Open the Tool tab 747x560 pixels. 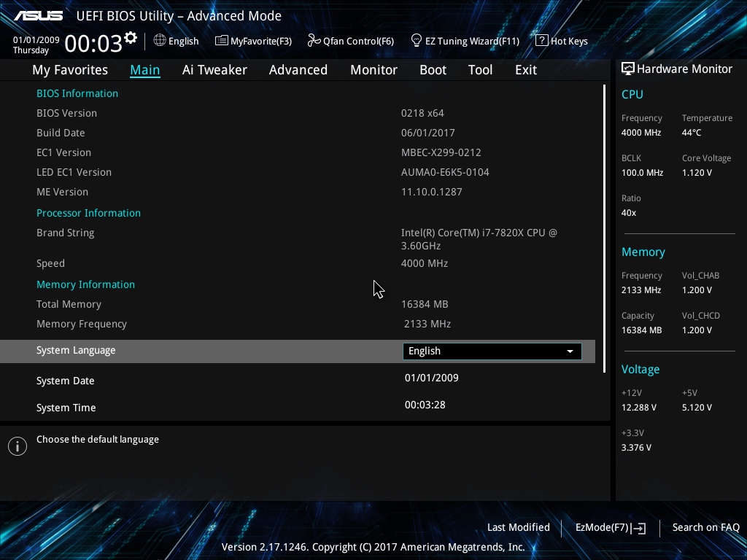point(480,70)
